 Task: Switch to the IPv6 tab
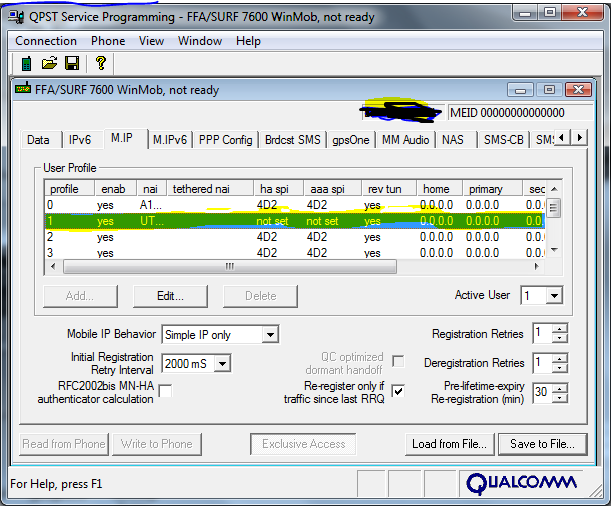tap(80, 140)
